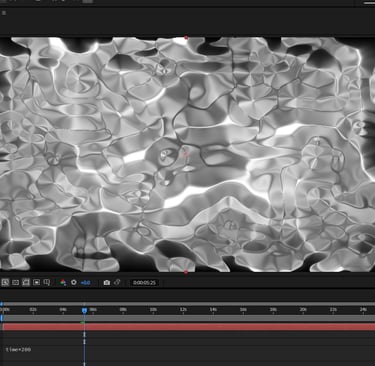Click the blue current time indicator head
The width and height of the screenshot is (375, 366).
pos(84,310)
